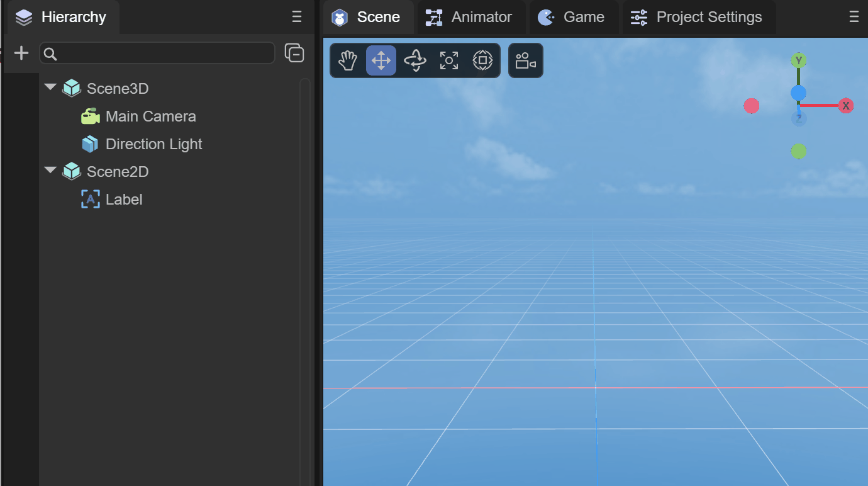Viewport: 868px width, 486px height.
Task: Select the Rotate tool
Action: (415, 60)
